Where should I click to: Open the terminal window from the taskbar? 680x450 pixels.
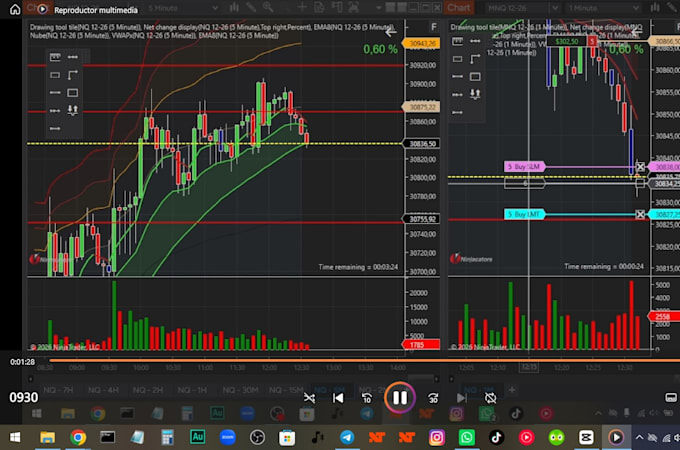pos(107,437)
